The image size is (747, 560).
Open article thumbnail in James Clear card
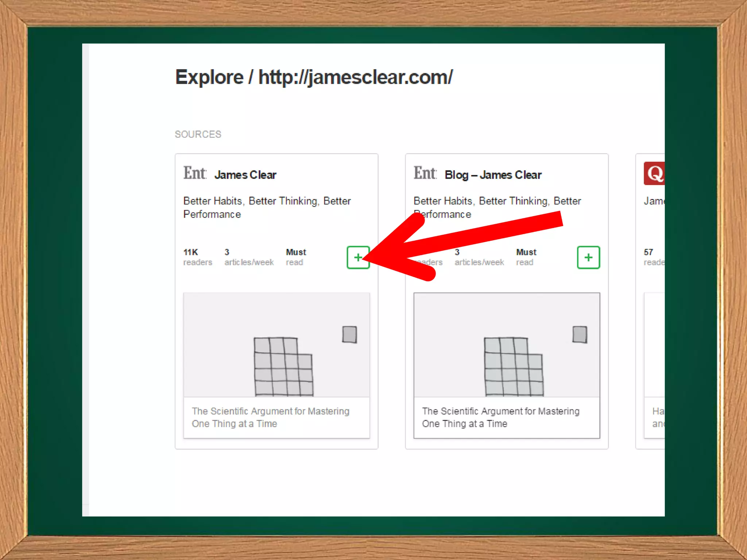(276, 345)
